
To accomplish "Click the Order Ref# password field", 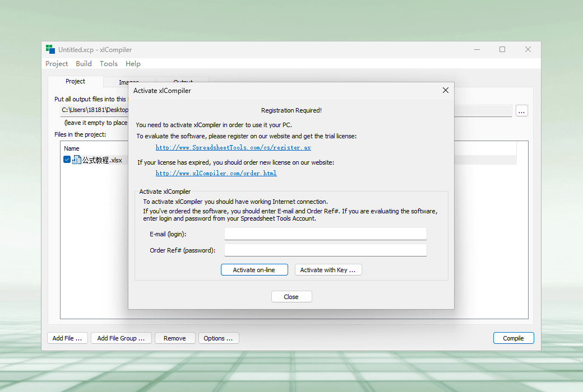I will [325, 250].
